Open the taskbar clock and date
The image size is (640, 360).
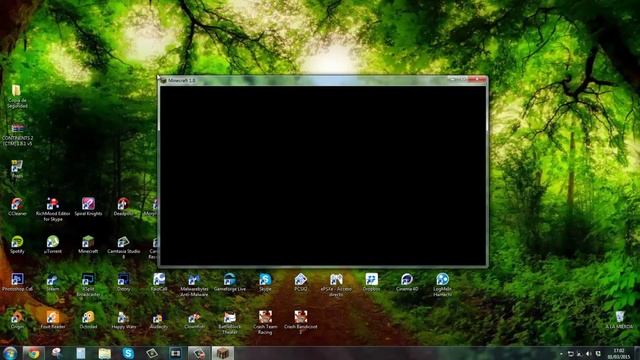pyautogui.click(x=618, y=353)
